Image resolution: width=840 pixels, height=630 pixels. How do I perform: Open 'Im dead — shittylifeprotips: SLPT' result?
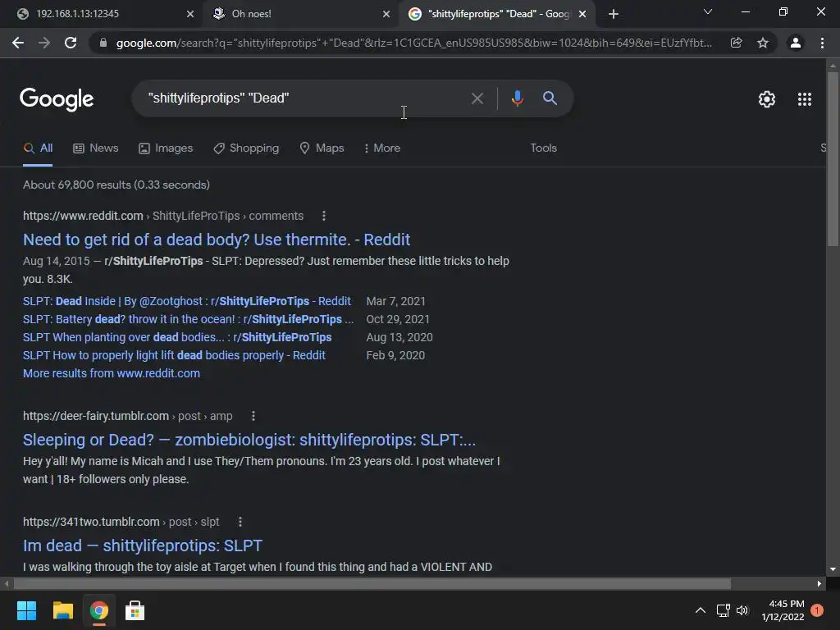pyautogui.click(x=143, y=546)
